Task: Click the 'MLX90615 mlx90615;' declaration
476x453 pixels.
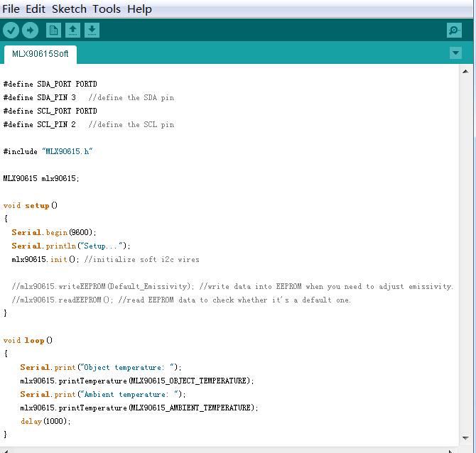Action: click(x=41, y=178)
